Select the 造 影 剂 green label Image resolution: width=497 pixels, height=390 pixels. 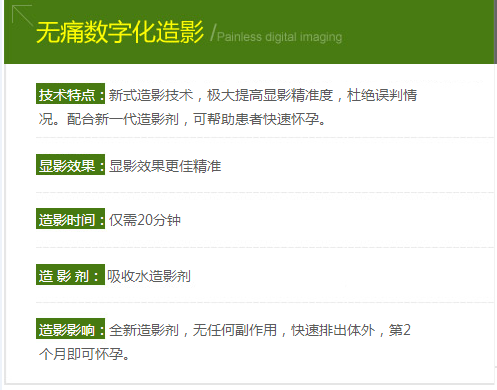70,275
